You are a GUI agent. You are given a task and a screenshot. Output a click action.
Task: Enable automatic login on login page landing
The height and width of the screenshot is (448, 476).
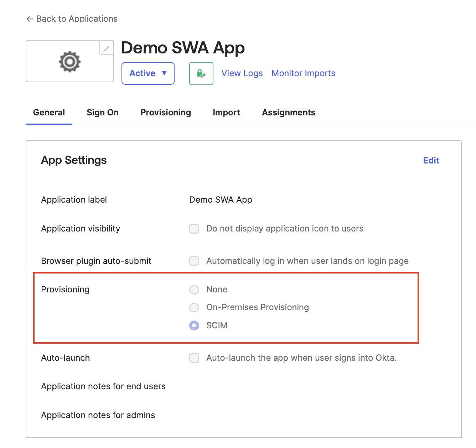pos(194,261)
